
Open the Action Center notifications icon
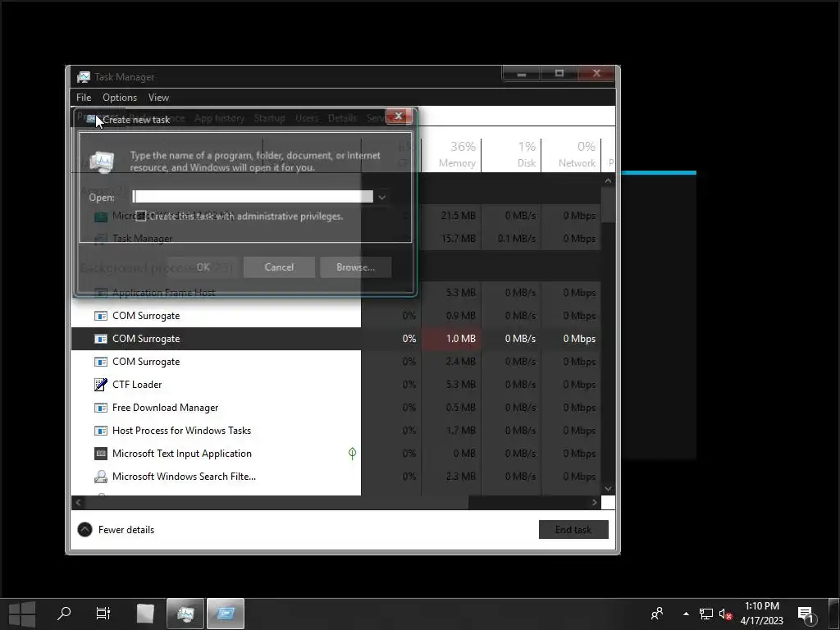(806, 615)
